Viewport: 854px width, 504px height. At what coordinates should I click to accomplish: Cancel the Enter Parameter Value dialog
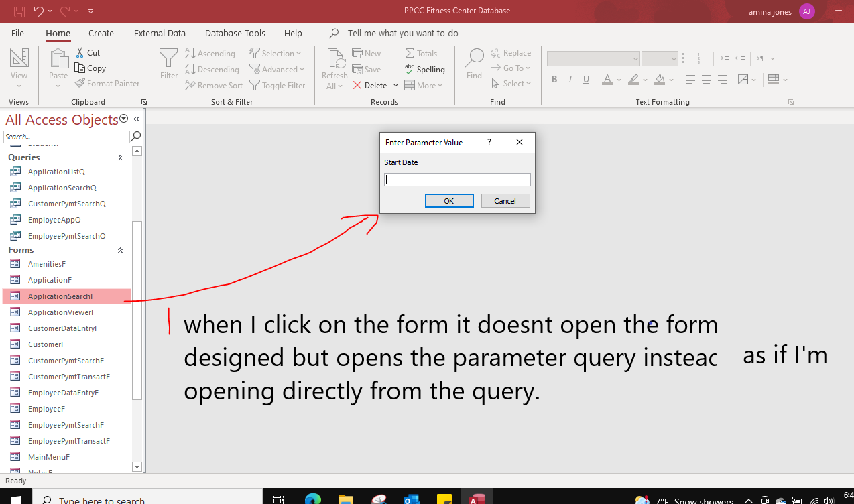505,200
